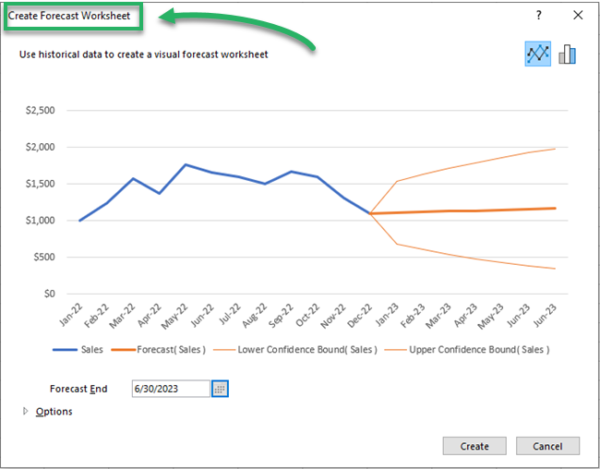This screenshot has height=469, width=600.
Task: Click the Create button
Action: [474, 446]
